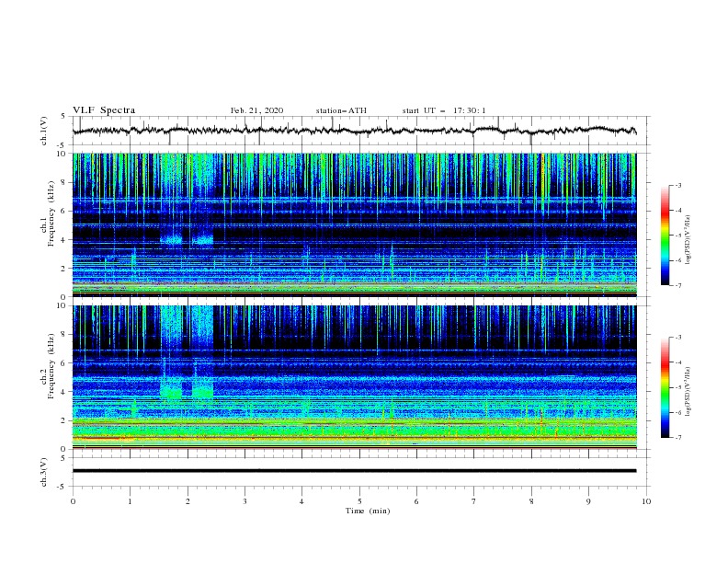Image resolution: width=728 pixels, height=563 pixels.
Task: Click the 'station=ATH' header label
Action: 341,110
